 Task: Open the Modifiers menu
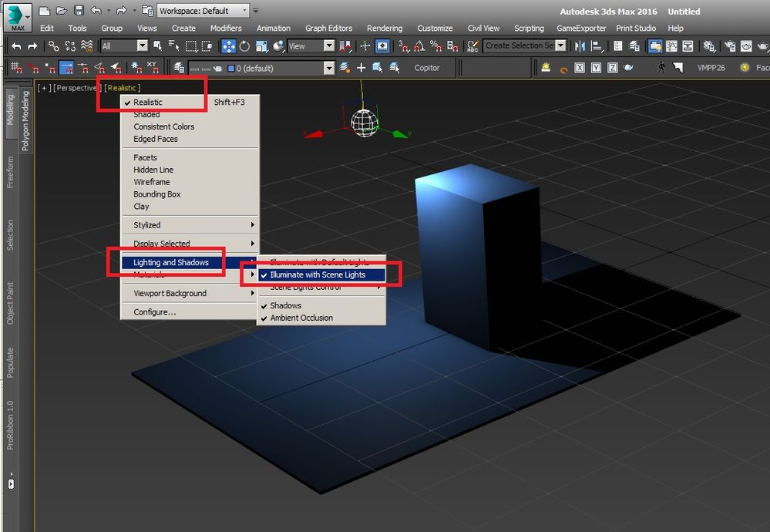click(226, 29)
